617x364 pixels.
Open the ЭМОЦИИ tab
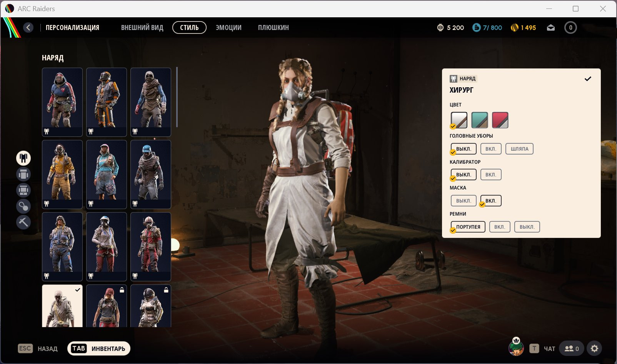point(228,28)
